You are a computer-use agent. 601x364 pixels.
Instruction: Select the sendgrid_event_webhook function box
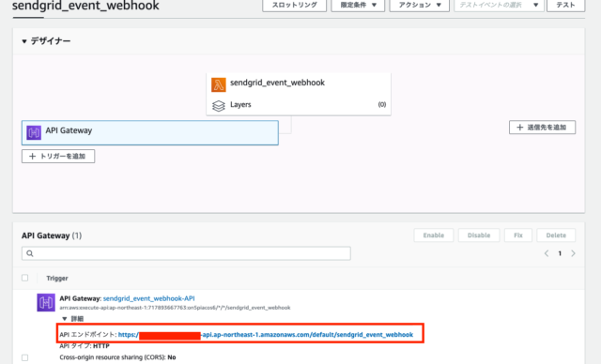[299, 83]
